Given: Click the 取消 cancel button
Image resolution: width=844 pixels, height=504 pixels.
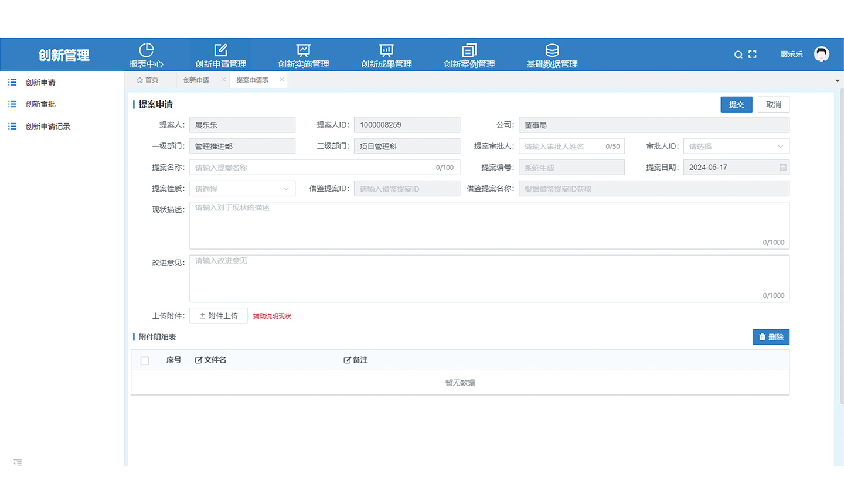Looking at the screenshot, I should (x=773, y=104).
